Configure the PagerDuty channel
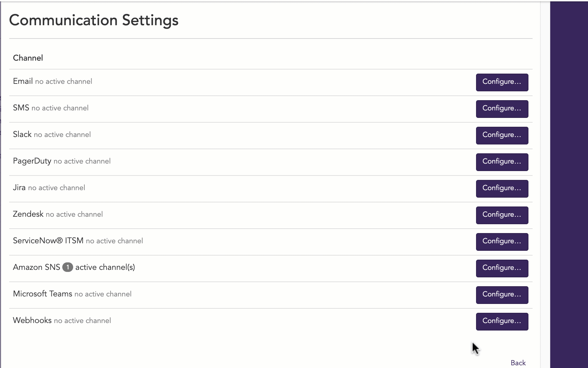Screen dimensions: 588x368 [502, 162]
